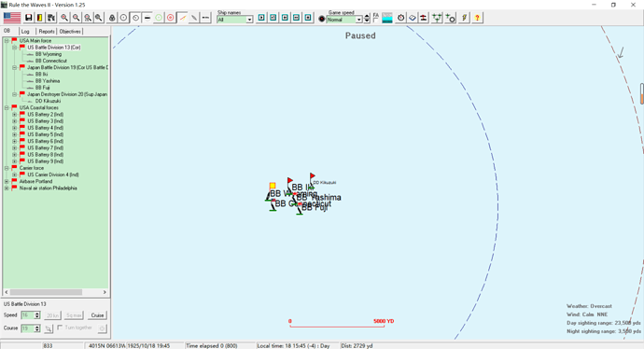Screen dimensions: 644x349
Task: Click the order of battle horizontal scrollbar
Action: tap(55, 292)
